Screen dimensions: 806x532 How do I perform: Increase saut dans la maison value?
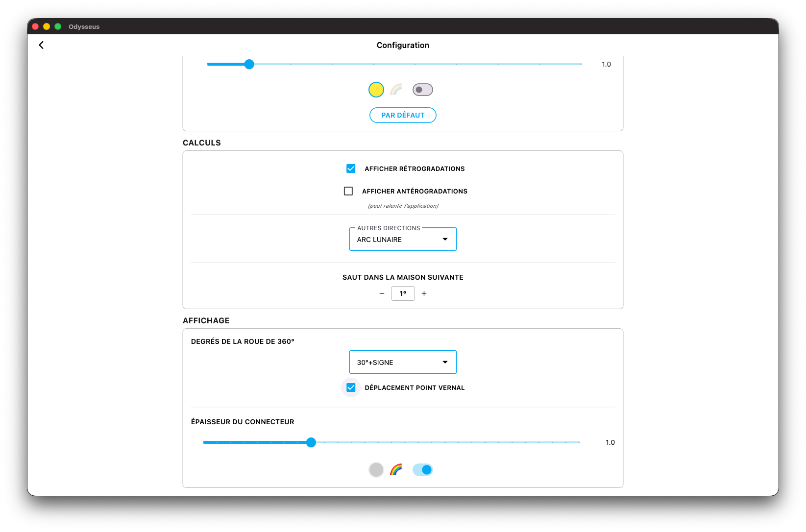tap(424, 293)
